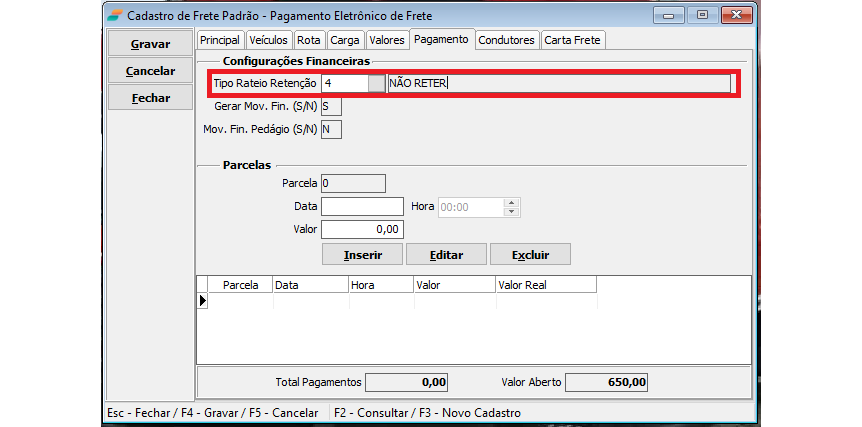Click the Hora spinner arrows
Screen dimensions: 862x427
point(512,207)
